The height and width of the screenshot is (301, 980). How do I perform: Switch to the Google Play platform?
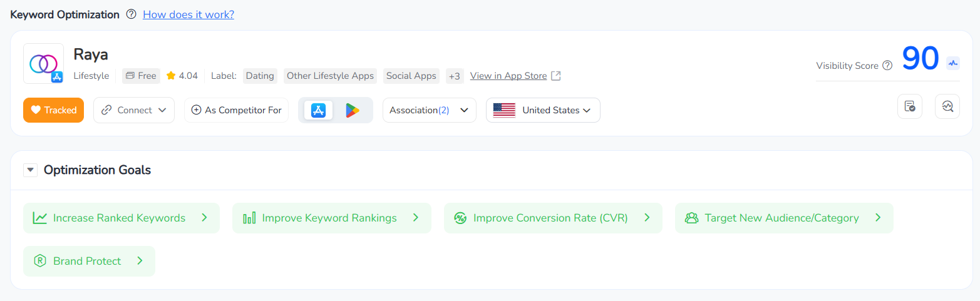tap(353, 110)
